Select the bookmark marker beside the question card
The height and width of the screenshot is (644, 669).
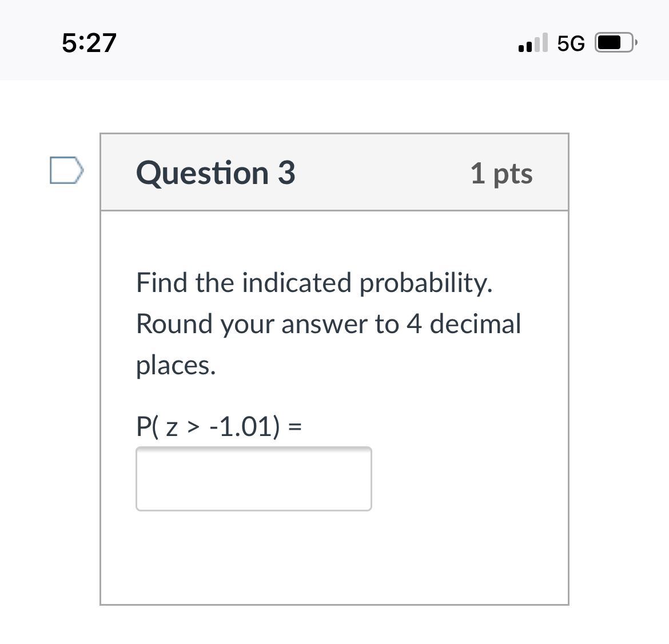(x=65, y=170)
